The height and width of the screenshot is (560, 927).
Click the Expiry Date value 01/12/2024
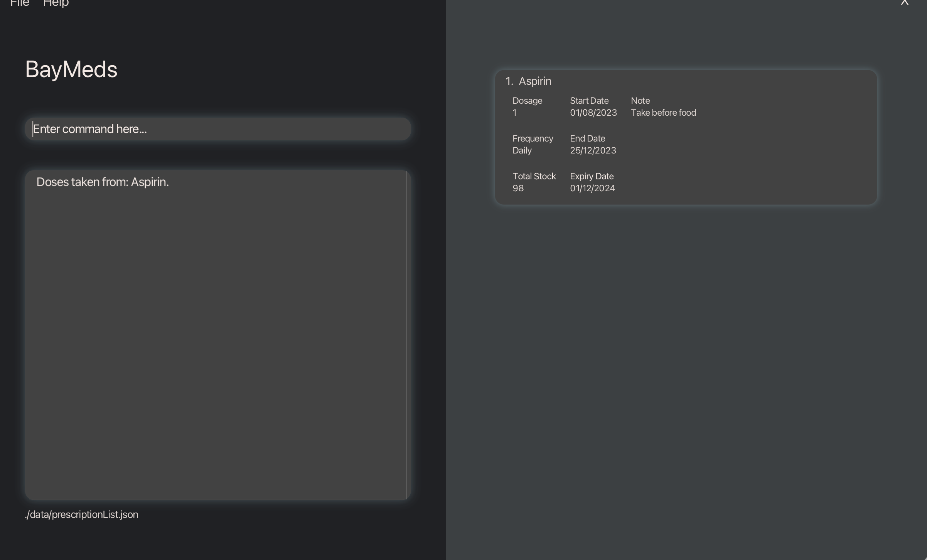(592, 188)
